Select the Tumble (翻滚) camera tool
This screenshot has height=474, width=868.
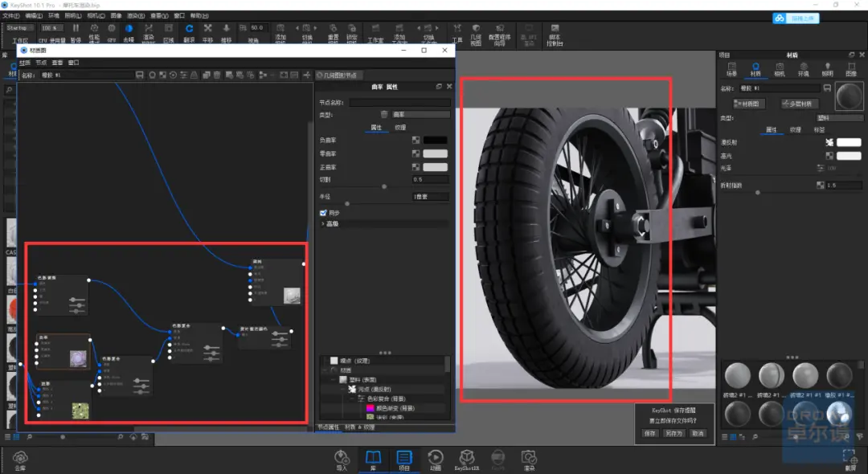pos(190,33)
